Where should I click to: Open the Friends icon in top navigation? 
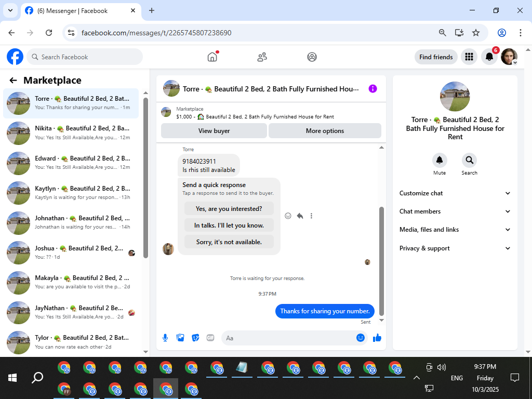pos(262,57)
